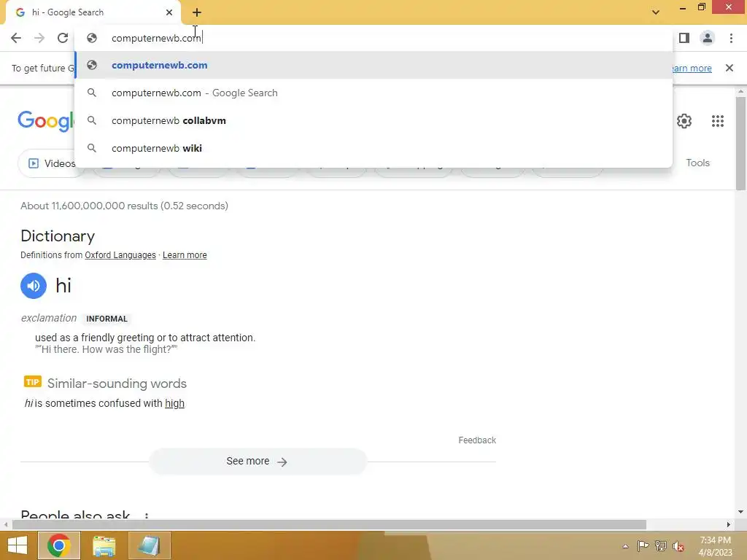Open File Explorer from the taskbar
The height and width of the screenshot is (560, 747).
point(104,545)
